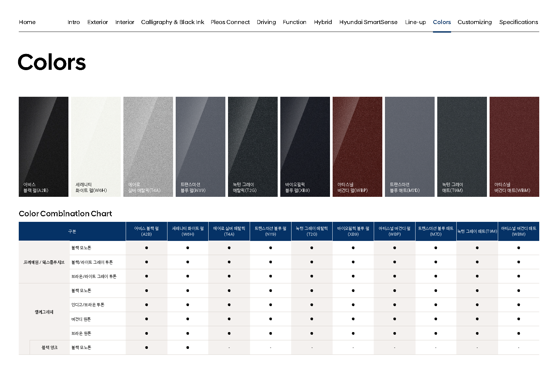The height and width of the screenshot is (392, 558).
Task: Open the Pleos Connect section
Action: point(230,22)
